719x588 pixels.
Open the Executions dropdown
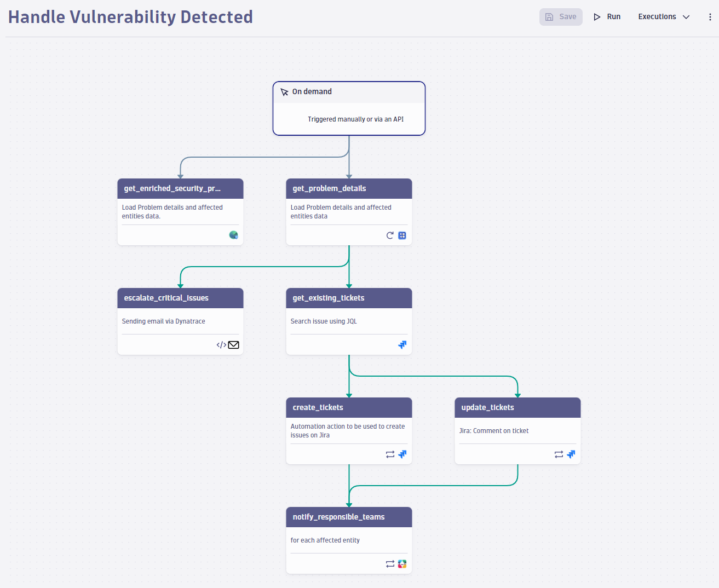pos(664,17)
